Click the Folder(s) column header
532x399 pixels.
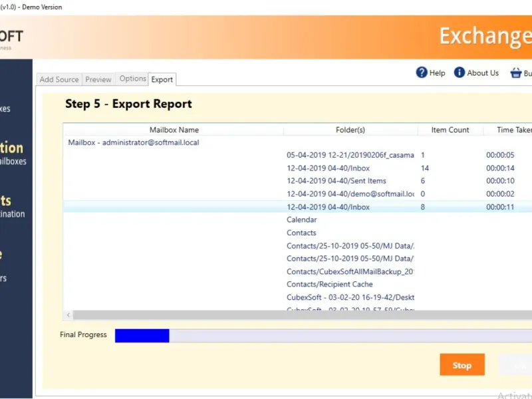(x=350, y=130)
